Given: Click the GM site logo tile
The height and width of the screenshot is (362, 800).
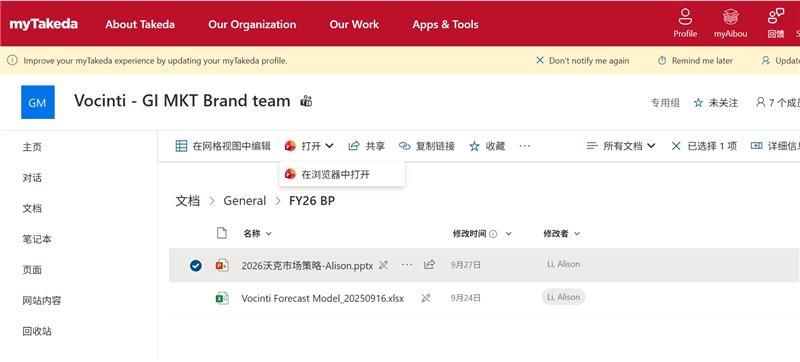Looking at the screenshot, I should [x=38, y=102].
